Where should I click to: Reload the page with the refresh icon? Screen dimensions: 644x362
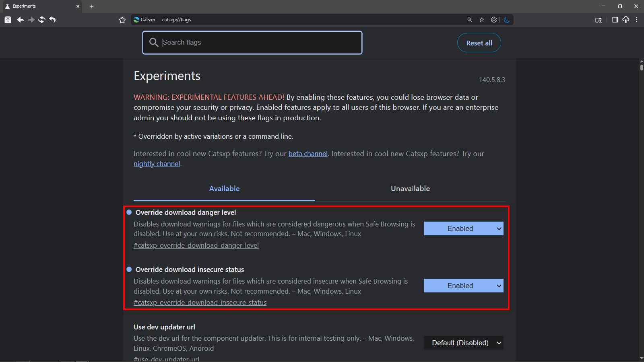(41, 20)
